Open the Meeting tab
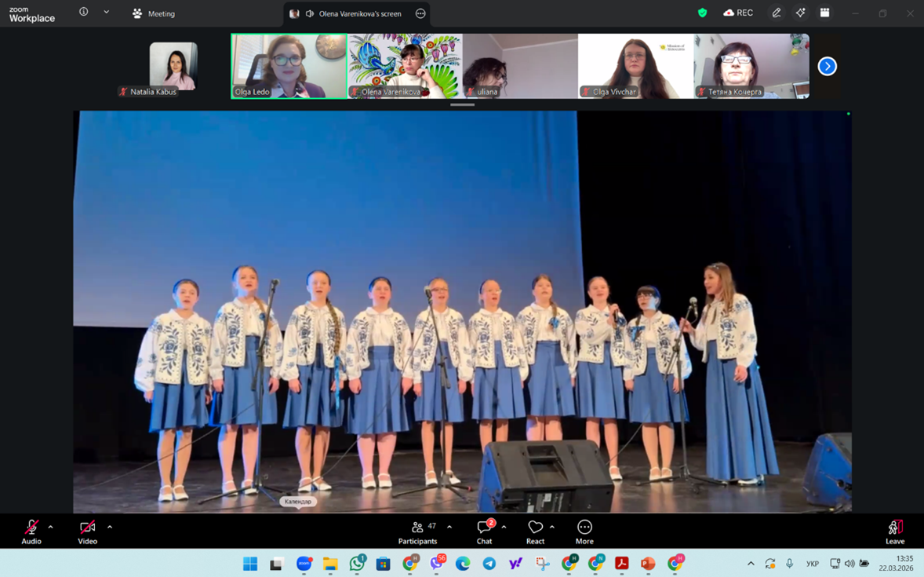This screenshot has height=577, width=924. [x=154, y=13]
